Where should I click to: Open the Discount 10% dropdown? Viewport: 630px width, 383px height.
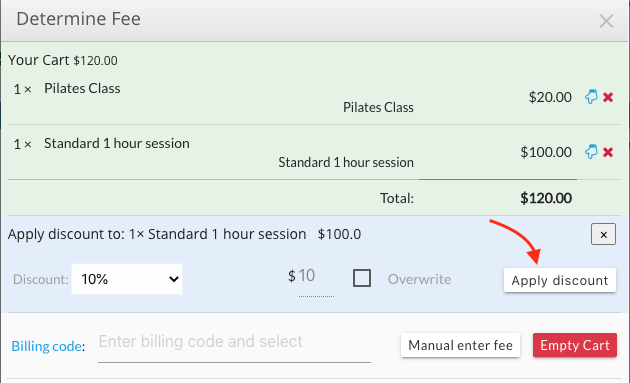(x=127, y=279)
